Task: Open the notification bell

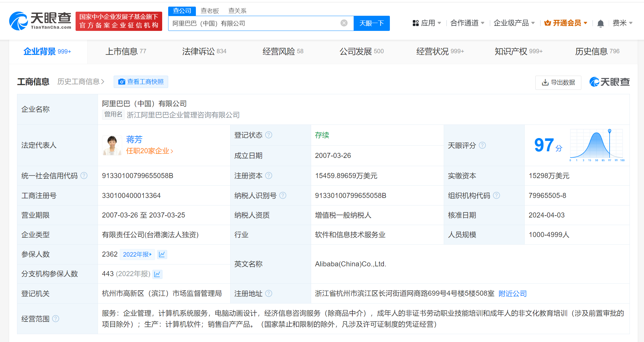Action: coord(600,23)
